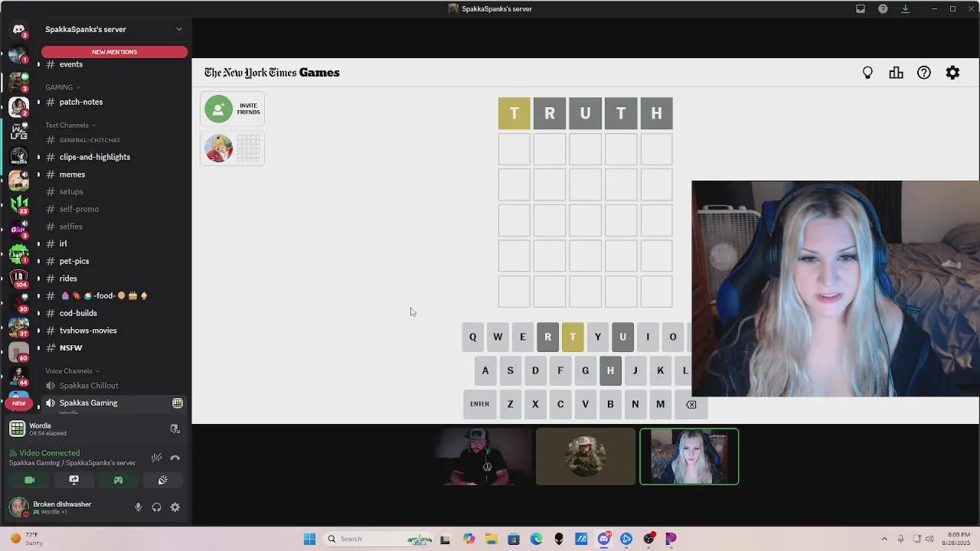Screen dimensions: 980x551
Task: Click the green activities controller button
Action: [118, 480]
